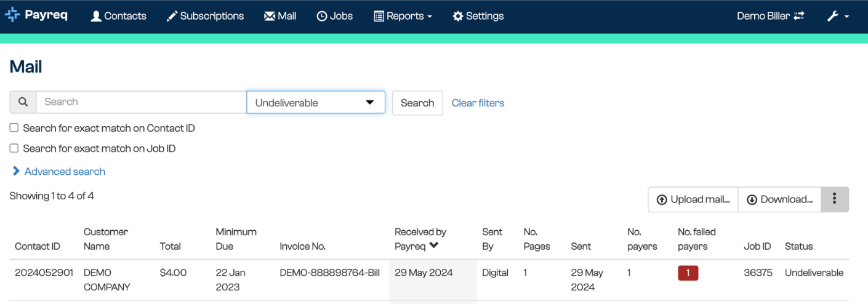Click the magnifier search icon

click(x=23, y=102)
